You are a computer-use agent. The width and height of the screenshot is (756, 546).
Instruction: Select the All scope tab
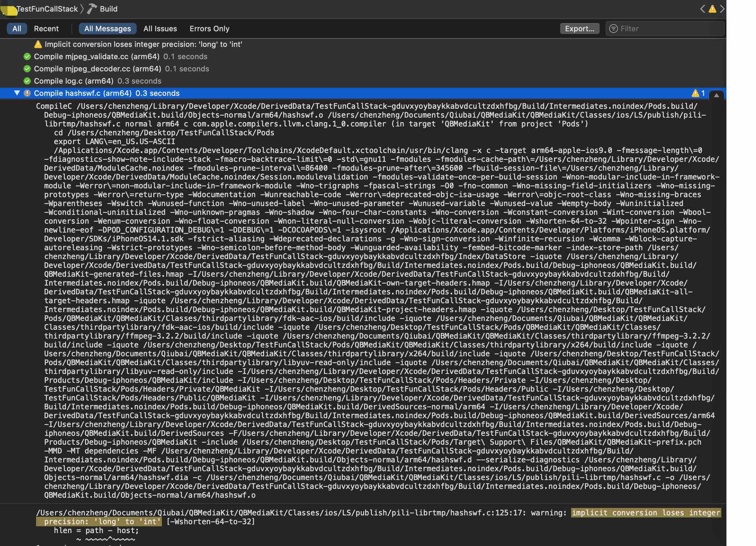[17, 29]
